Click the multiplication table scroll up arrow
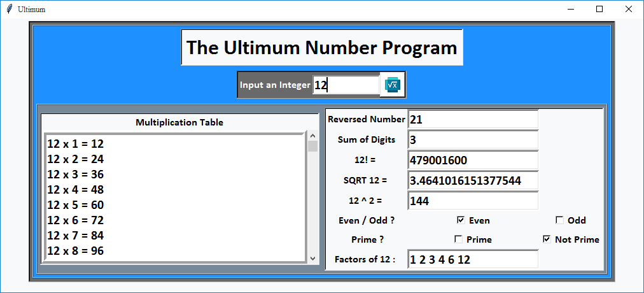 coord(313,136)
